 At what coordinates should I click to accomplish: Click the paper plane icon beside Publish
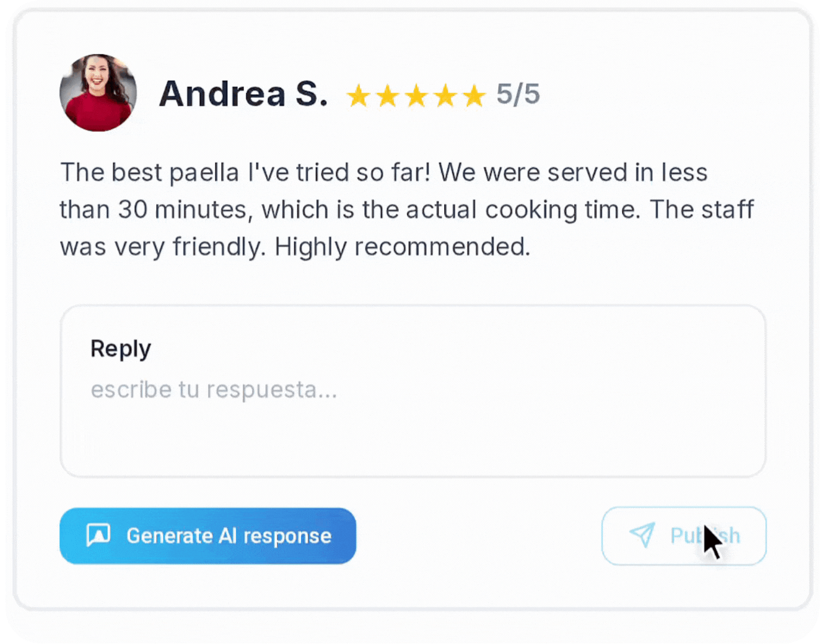(643, 535)
